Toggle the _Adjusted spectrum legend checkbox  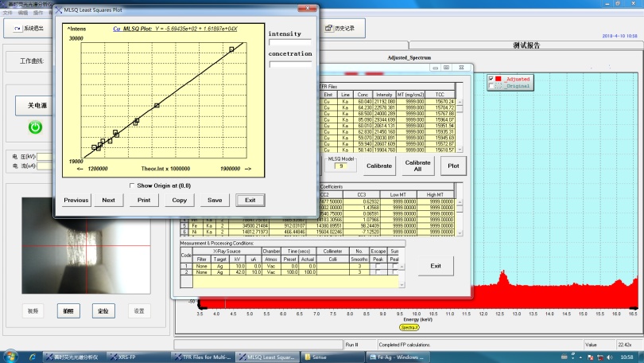click(491, 79)
